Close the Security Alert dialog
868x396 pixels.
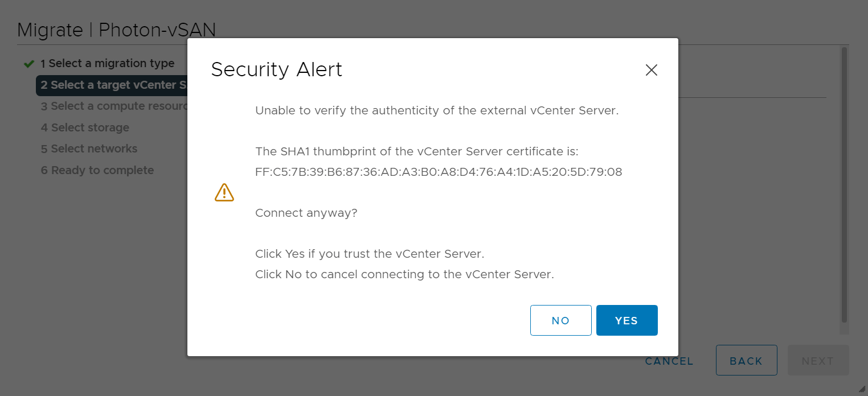pyautogui.click(x=651, y=70)
